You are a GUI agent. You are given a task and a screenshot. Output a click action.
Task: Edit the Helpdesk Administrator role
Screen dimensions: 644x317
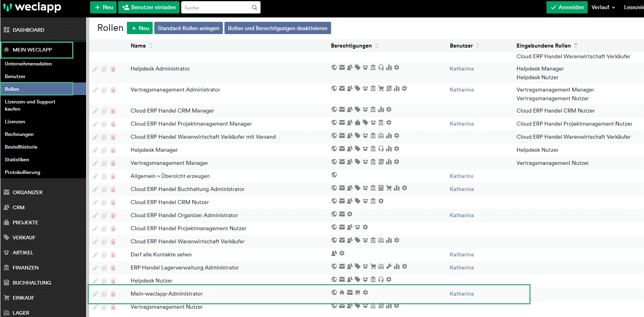[95, 69]
